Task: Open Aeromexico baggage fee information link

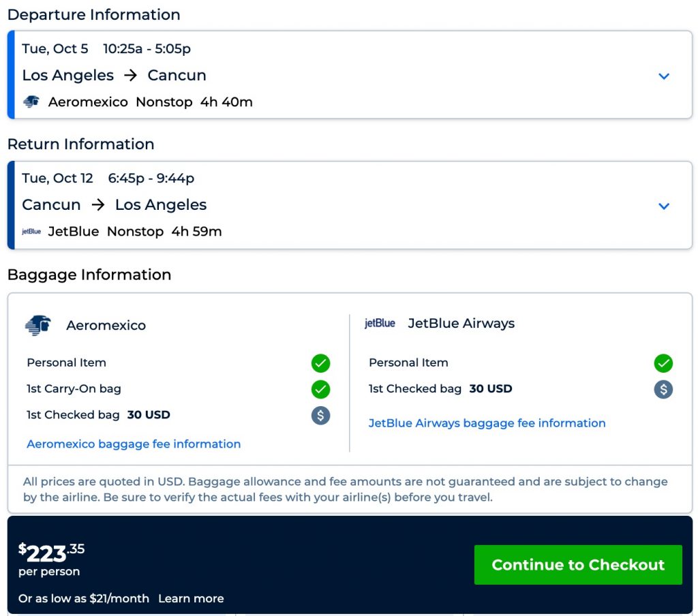Action: [134, 444]
